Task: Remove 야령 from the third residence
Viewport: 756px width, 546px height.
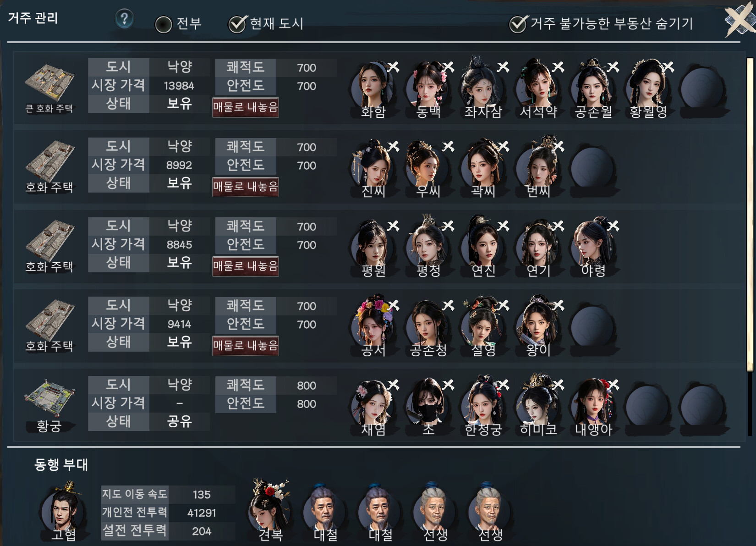Action: (613, 226)
